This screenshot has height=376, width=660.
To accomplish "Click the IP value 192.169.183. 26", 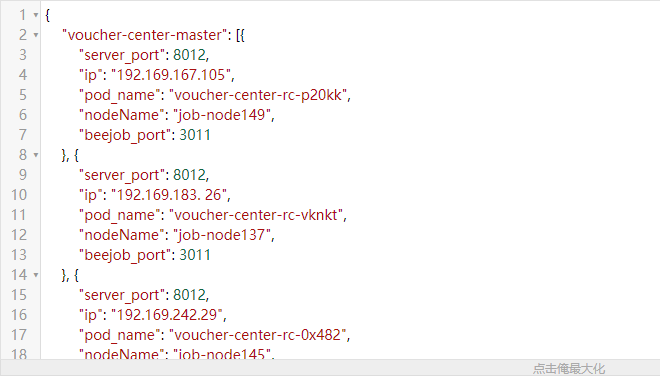I will pos(169,195).
